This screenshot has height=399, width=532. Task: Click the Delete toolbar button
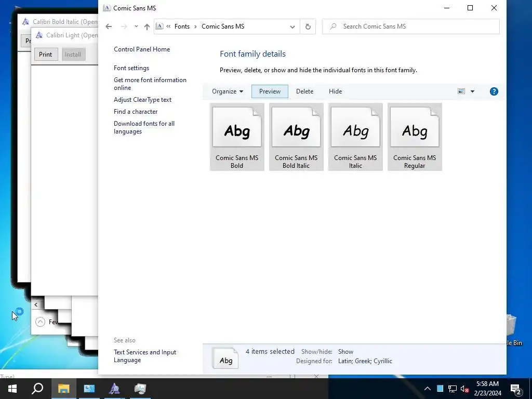point(304,91)
